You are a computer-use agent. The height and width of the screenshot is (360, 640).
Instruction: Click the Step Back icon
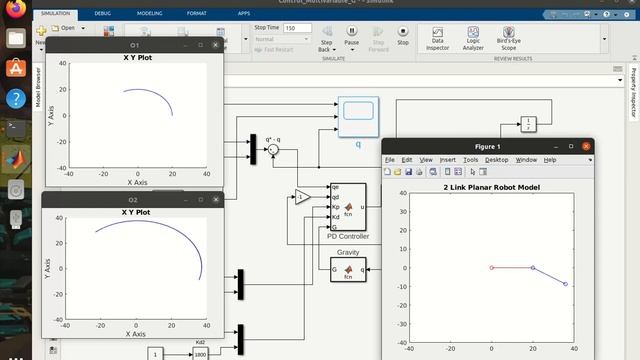pyautogui.click(x=327, y=31)
